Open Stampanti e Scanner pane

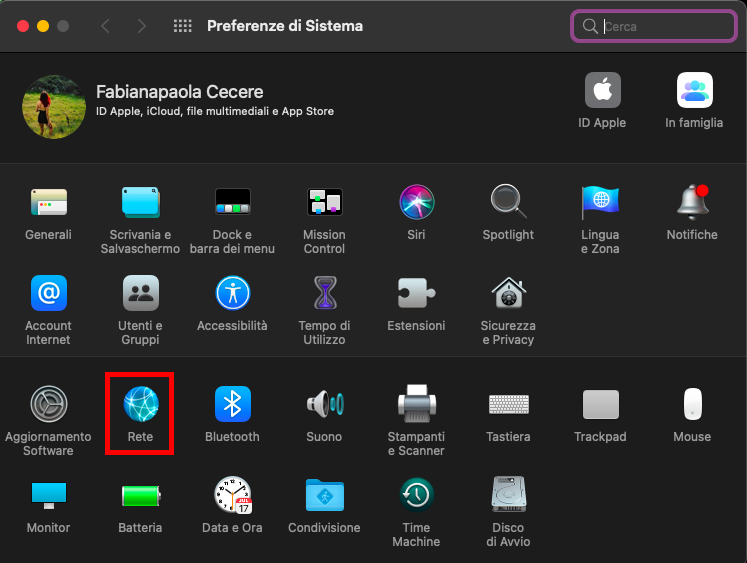click(x=416, y=404)
